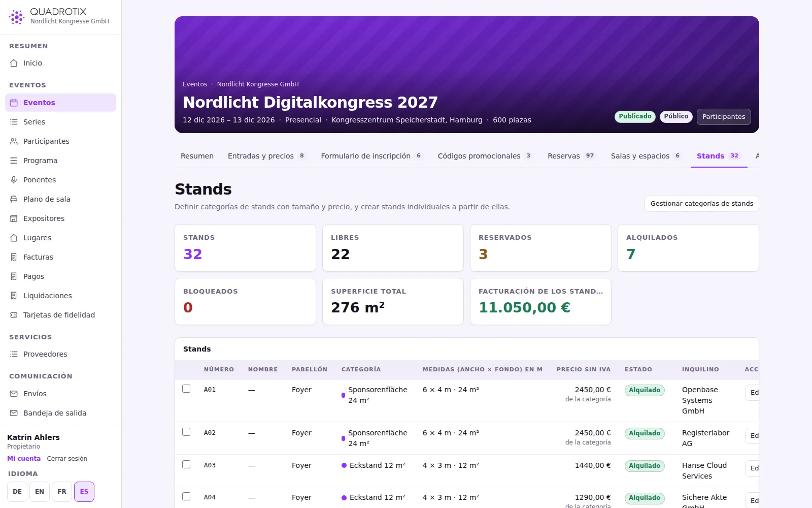Open the Formulario de inscripción tab

click(x=372, y=156)
